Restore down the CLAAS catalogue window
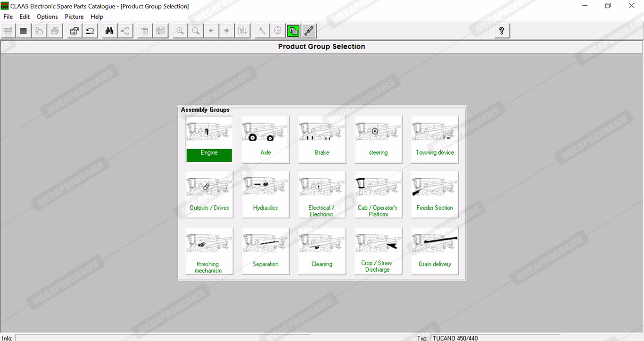 [608, 6]
